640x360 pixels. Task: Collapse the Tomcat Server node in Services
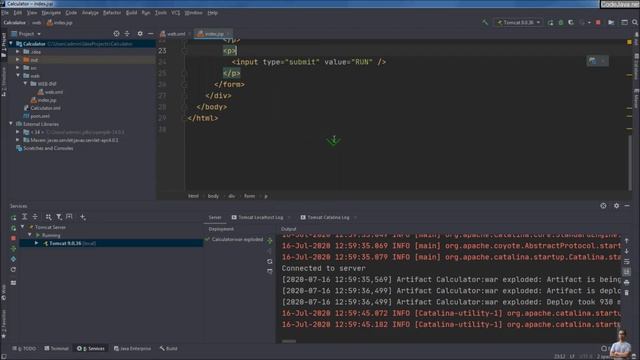pos(23,227)
